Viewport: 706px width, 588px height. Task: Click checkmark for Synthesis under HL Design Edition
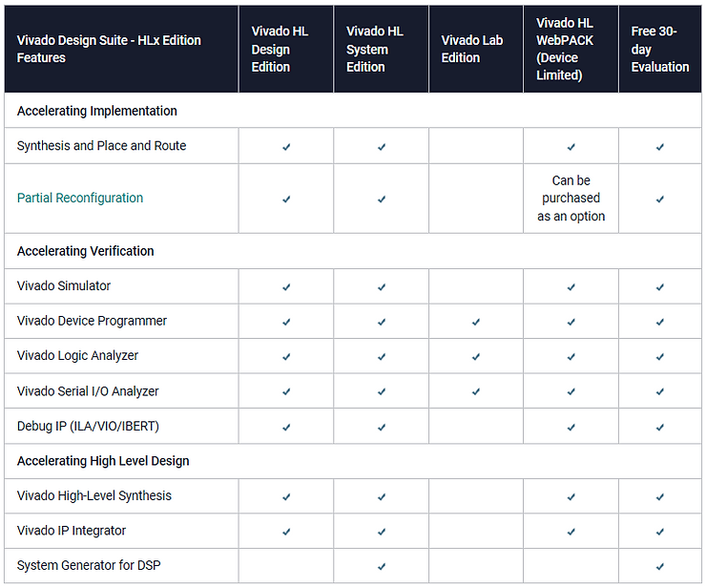tap(286, 147)
